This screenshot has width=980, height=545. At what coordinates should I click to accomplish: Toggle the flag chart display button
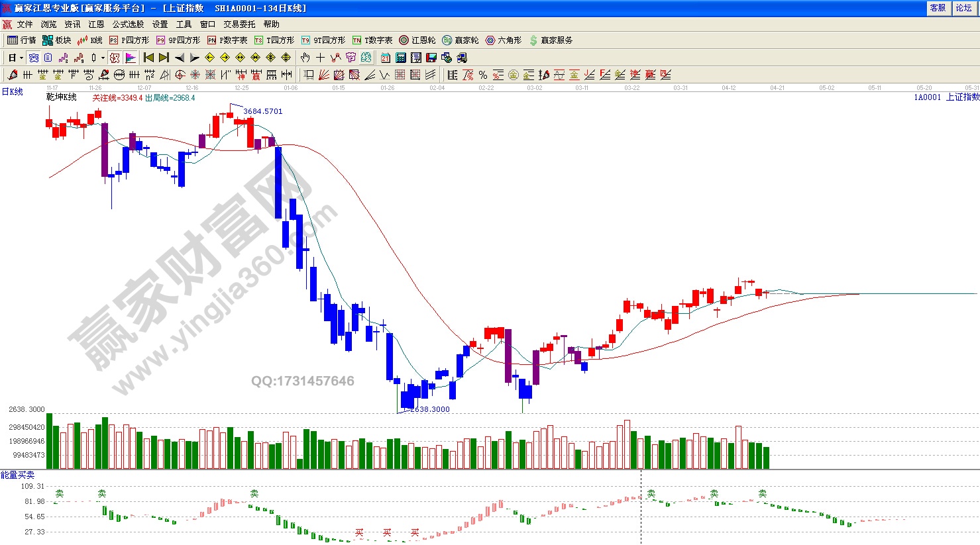point(131,58)
